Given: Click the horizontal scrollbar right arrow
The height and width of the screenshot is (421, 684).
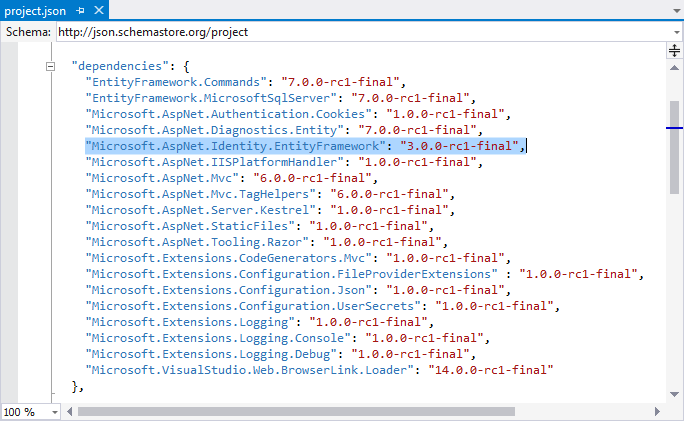Looking at the screenshot, I should [657, 411].
